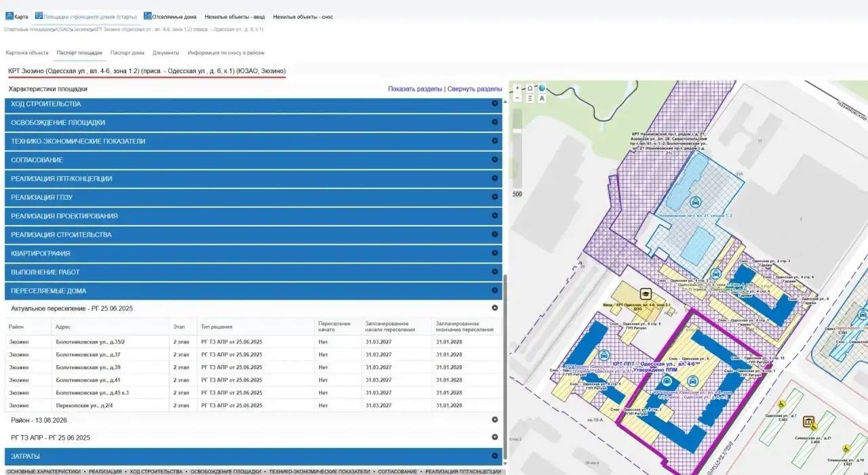Click the map 'A' labels icon
The width and height of the screenshot is (868, 475).
pos(542,98)
